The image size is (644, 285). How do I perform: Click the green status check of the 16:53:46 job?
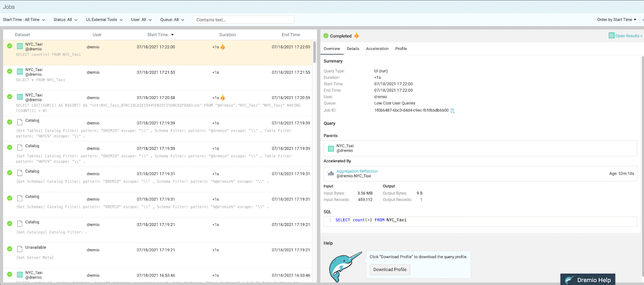click(x=10, y=274)
